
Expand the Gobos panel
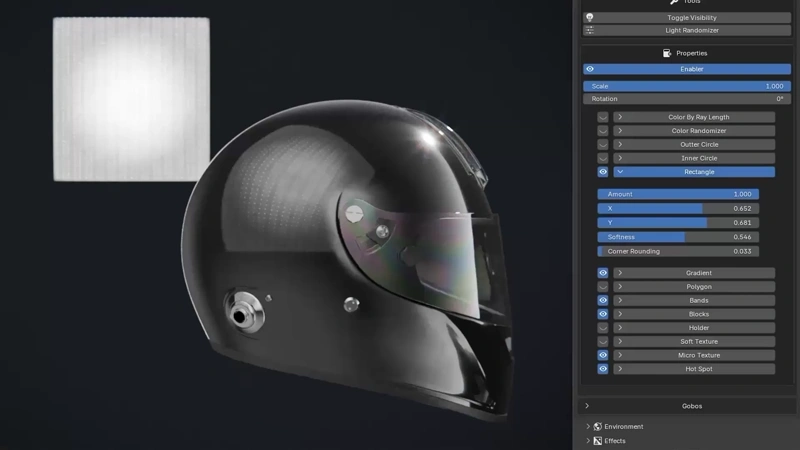pyautogui.click(x=587, y=406)
